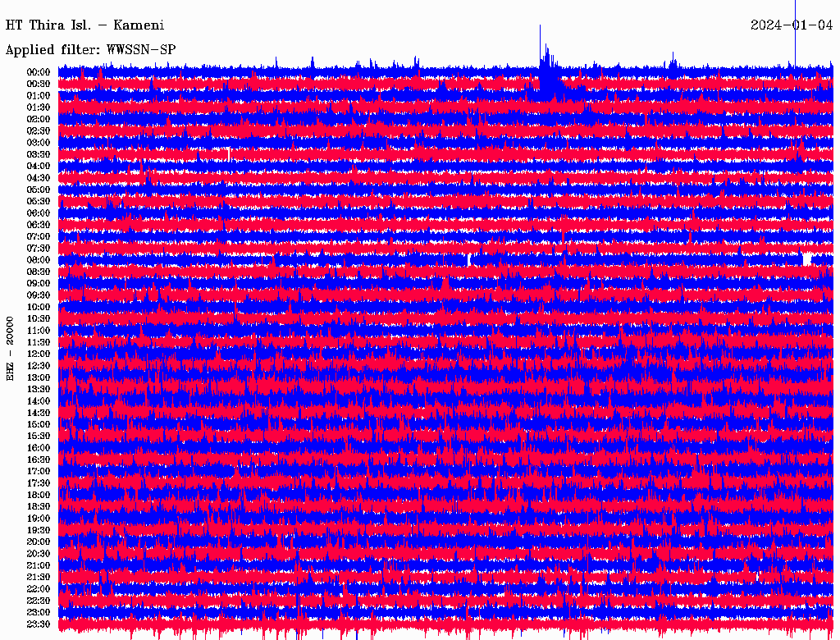Select the 12:30 time label
Viewport: 840px width, 640px height.
click(x=39, y=366)
